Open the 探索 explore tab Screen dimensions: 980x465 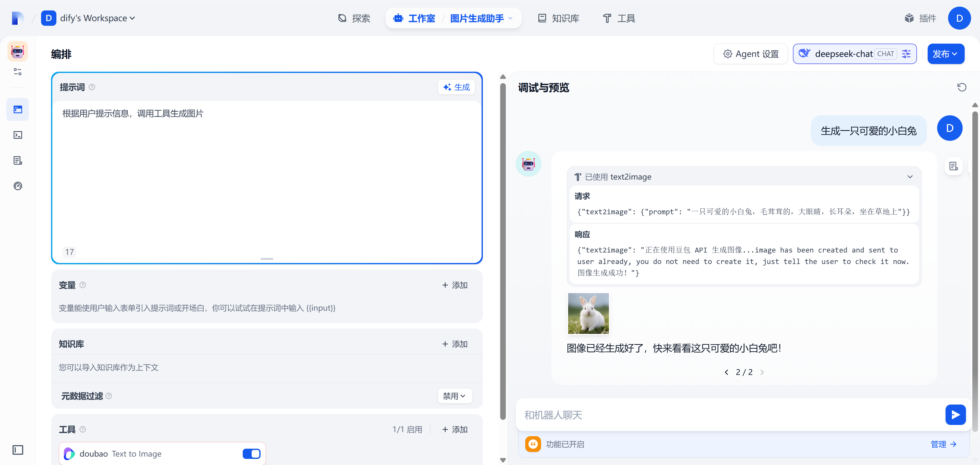click(354, 18)
